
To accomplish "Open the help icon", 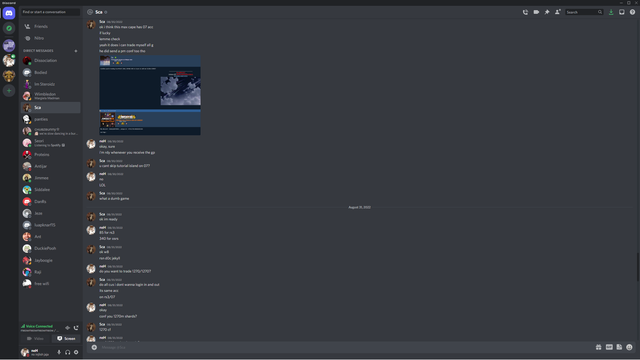I will pyautogui.click(x=632, y=12).
